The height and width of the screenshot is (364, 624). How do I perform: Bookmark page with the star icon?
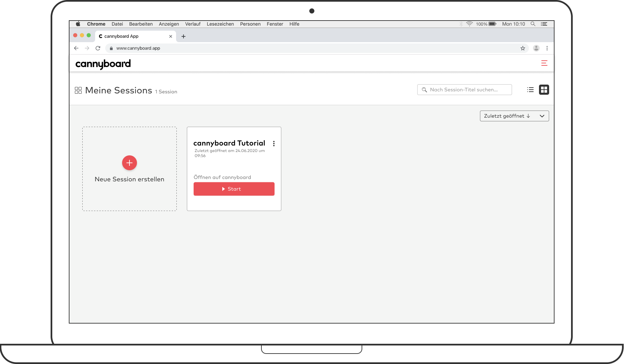click(523, 48)
